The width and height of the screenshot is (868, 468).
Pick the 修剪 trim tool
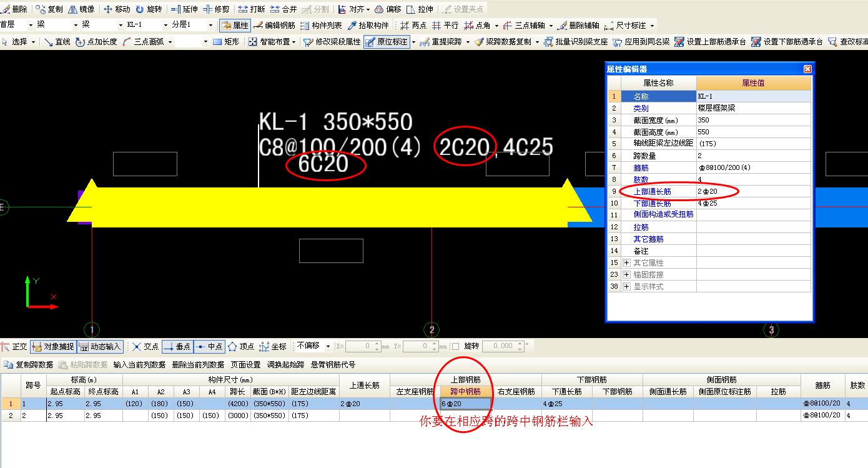216,9
